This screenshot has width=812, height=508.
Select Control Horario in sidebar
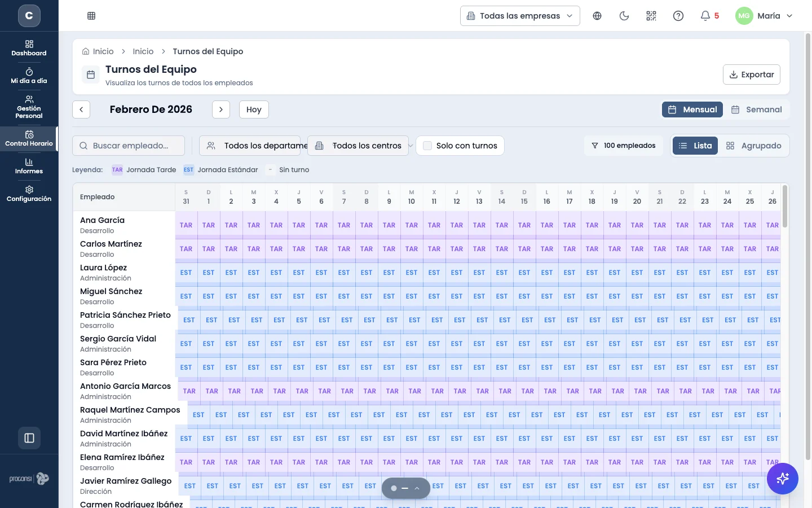29,138
